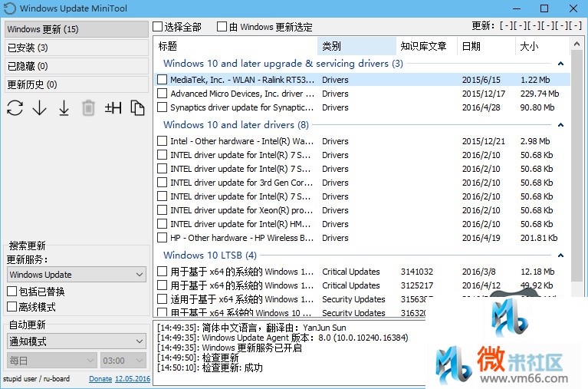Open the Donate link

point(100,379)
